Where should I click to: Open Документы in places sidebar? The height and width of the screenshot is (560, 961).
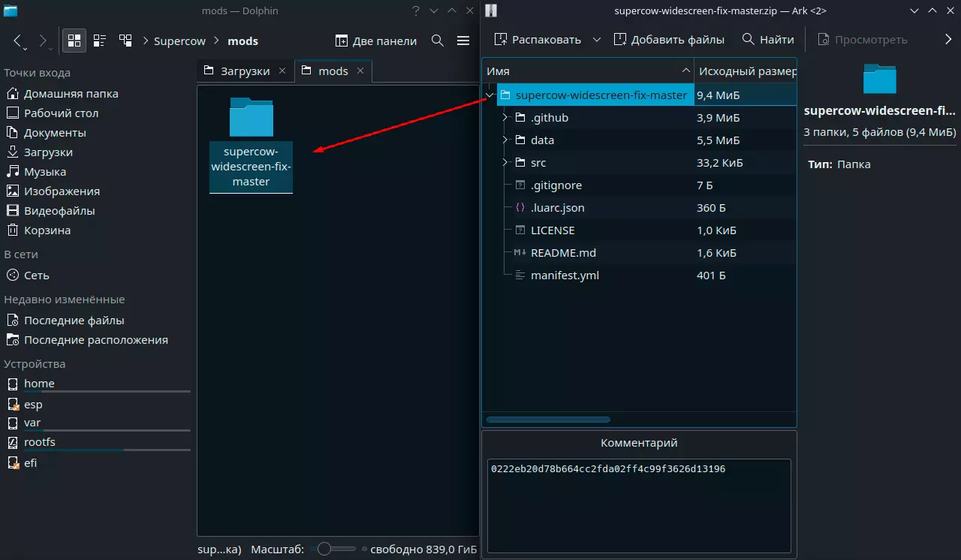click(x=55, y=133)
